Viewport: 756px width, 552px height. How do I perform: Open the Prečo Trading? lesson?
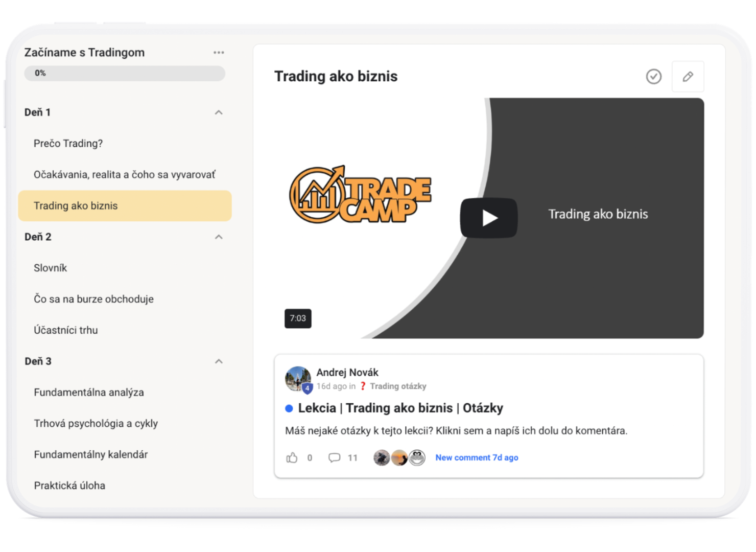(x=68, y=144)
